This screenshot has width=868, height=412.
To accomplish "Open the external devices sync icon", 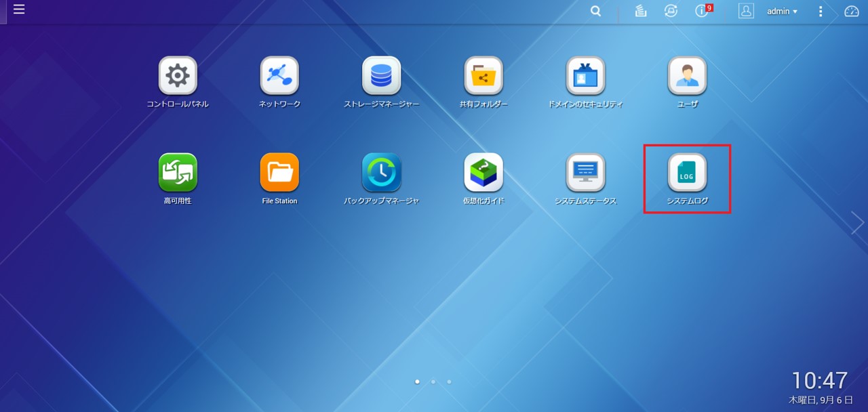I will pos(671,11).
